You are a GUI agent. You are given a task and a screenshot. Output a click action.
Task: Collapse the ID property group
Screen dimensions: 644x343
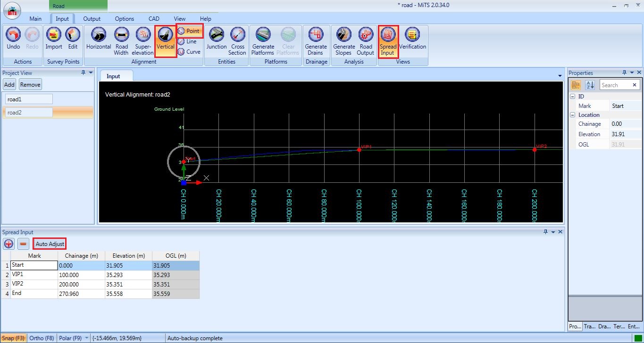573,96
